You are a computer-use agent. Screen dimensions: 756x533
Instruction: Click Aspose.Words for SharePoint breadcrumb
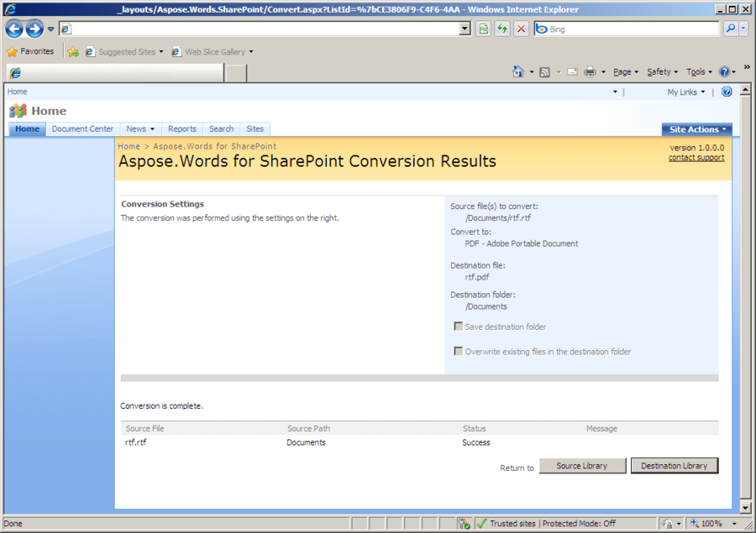pos(214,146)
